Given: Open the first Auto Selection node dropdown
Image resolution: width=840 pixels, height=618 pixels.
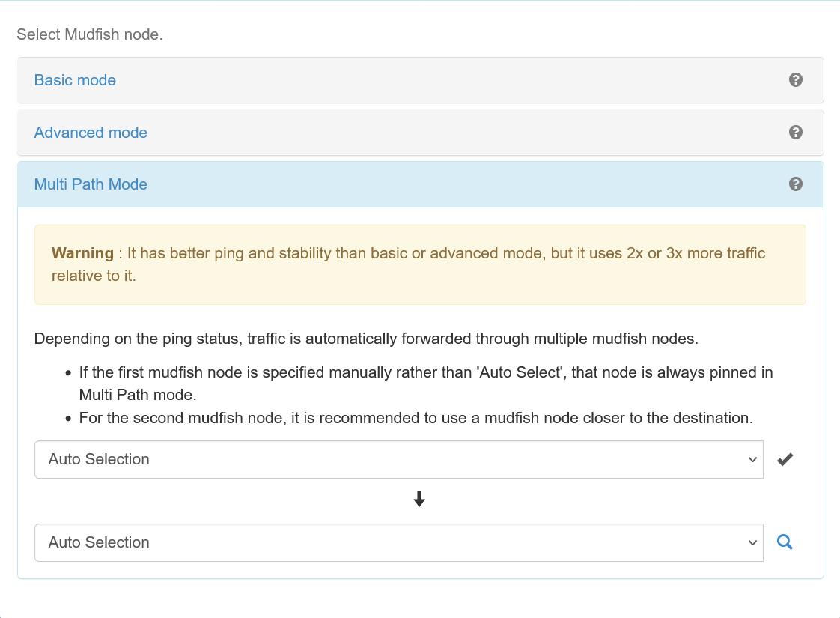Looking at the screenshot, I should (398, 459).
